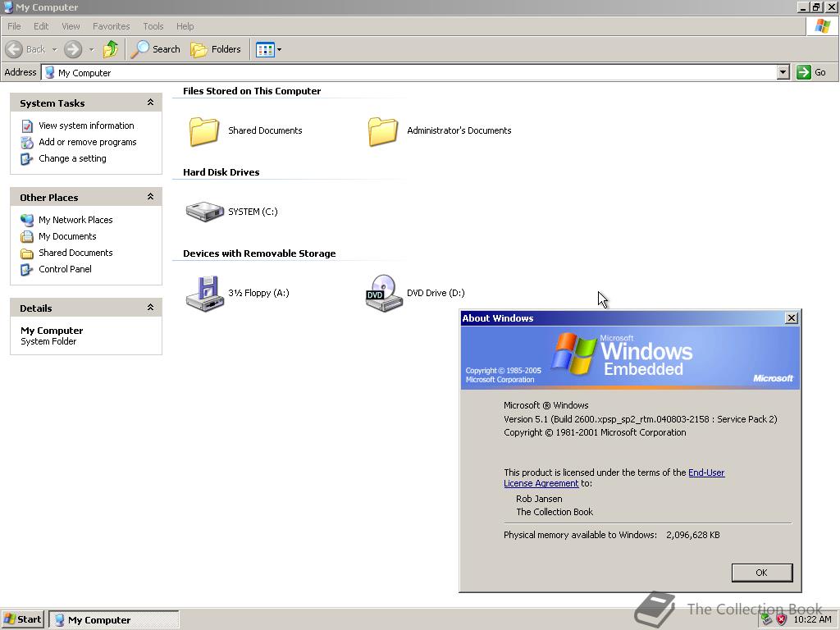
Task: Click Devices with Removable Storage heading
Action: pyautogui.click(x=259, y=253)
